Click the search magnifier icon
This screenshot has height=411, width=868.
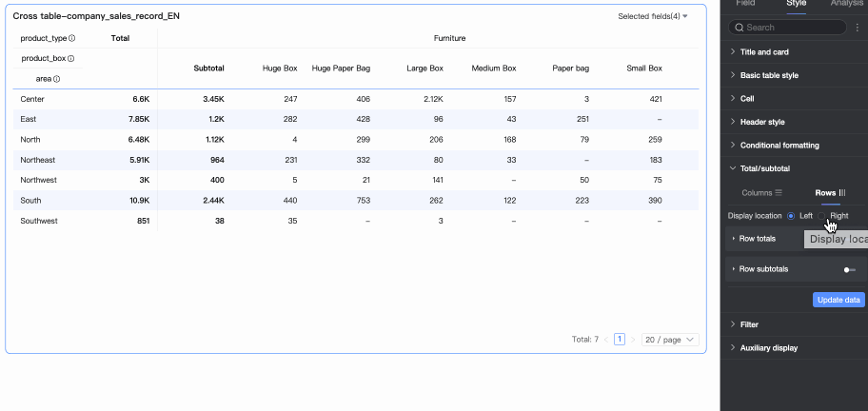(x=739, y=27)
